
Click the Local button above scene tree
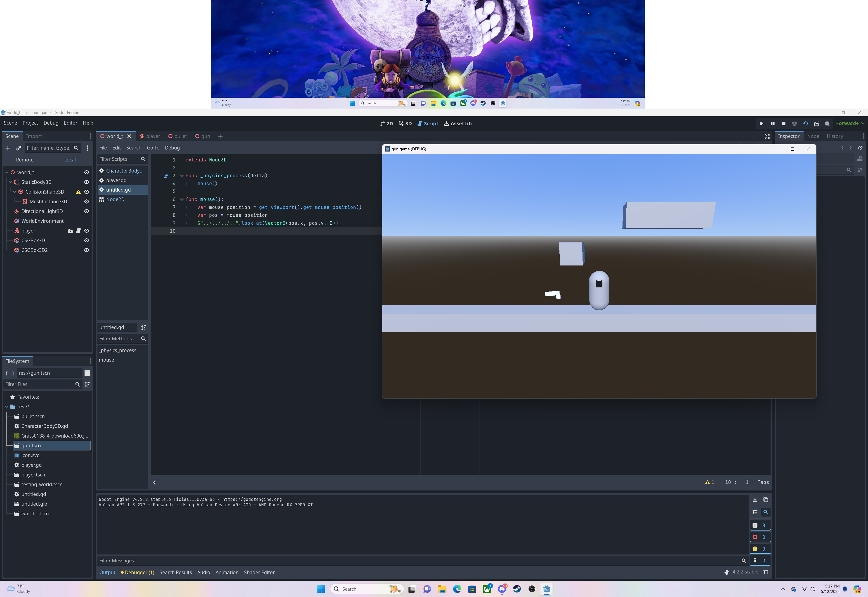pyautogui.click(x=70, y=160)
